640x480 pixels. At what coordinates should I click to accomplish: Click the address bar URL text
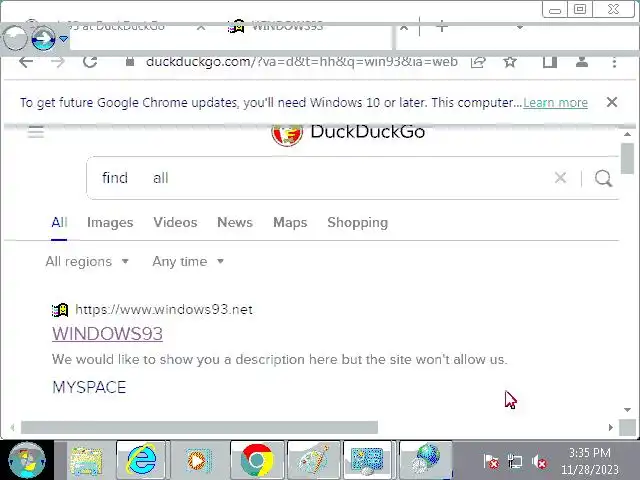click(302, 62)
